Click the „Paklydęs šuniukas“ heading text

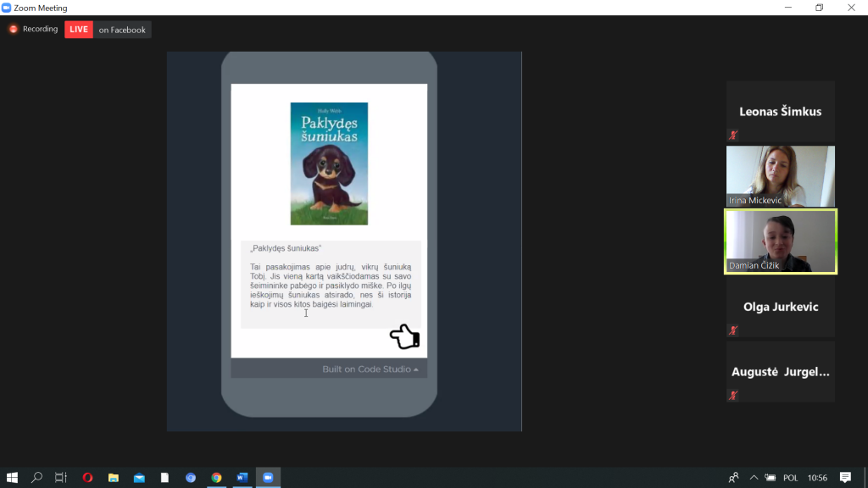coord(286,248)
